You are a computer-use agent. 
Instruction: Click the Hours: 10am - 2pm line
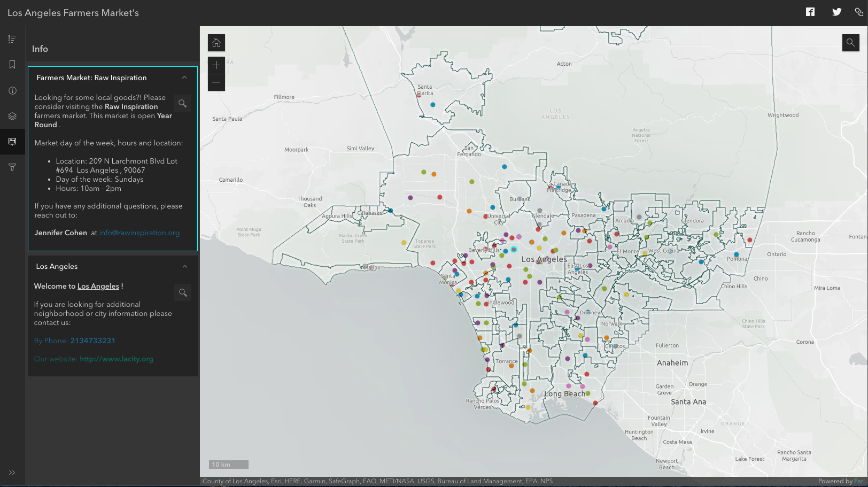coord(89,188)
